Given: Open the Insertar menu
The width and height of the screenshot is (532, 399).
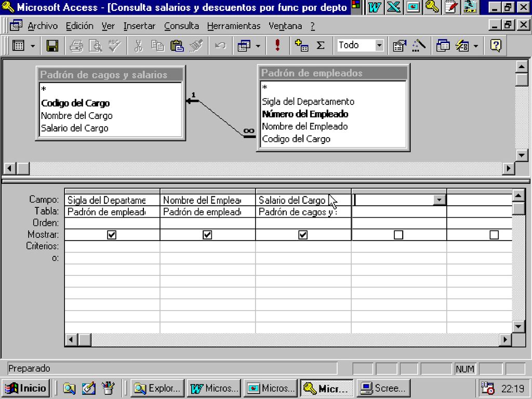Looking at the screenshot, I should [139, 26].
